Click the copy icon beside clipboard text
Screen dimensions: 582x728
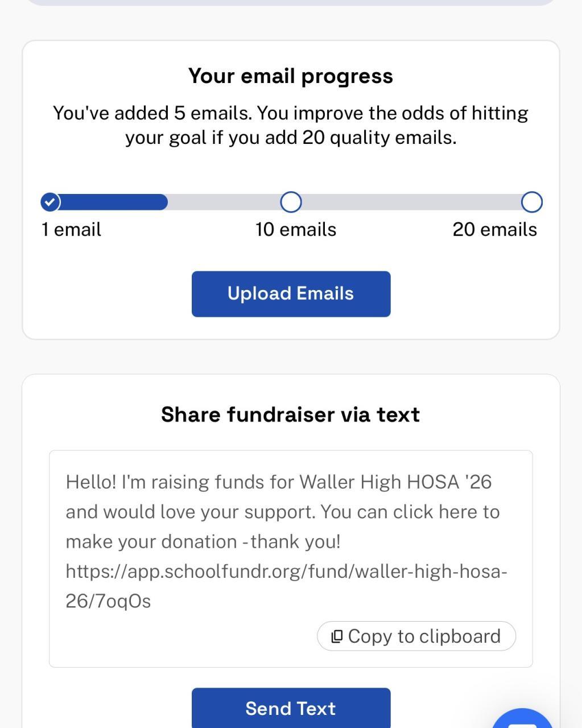(x=337, y=636)
